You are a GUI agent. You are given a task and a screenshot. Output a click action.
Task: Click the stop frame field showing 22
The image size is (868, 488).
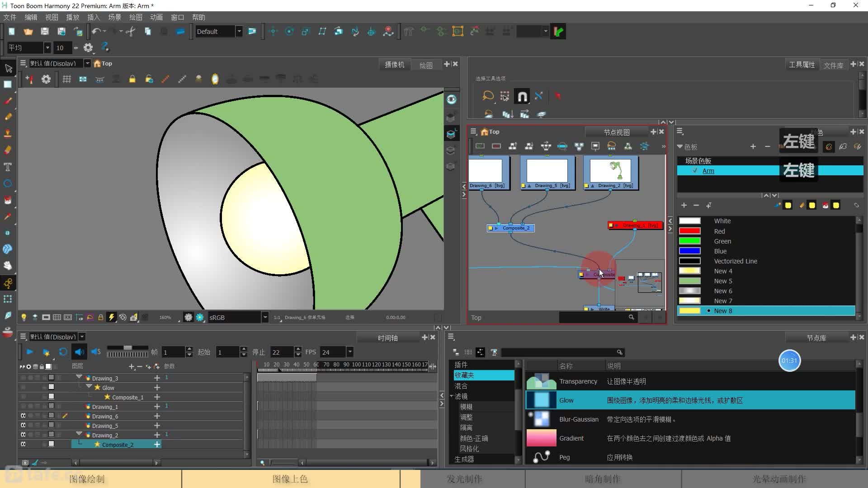tap(282, 352)
